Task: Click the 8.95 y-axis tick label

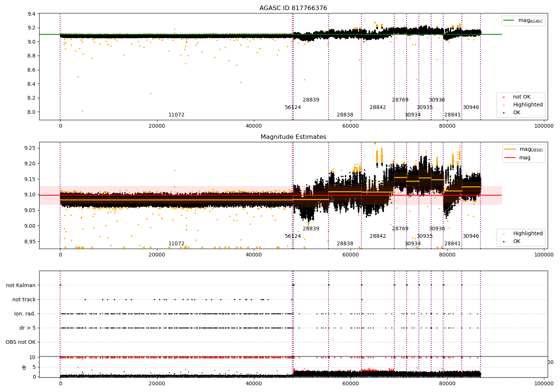Action: tap(30, 242)
